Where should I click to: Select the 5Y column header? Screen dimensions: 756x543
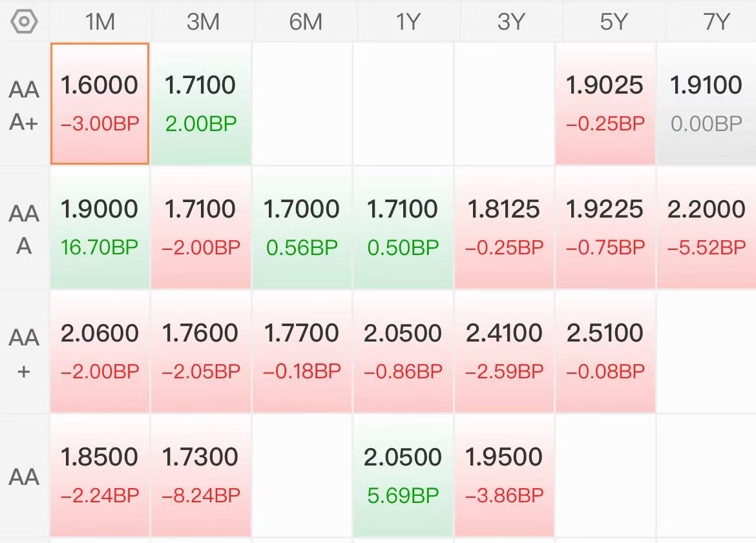[x=614, y=22]
